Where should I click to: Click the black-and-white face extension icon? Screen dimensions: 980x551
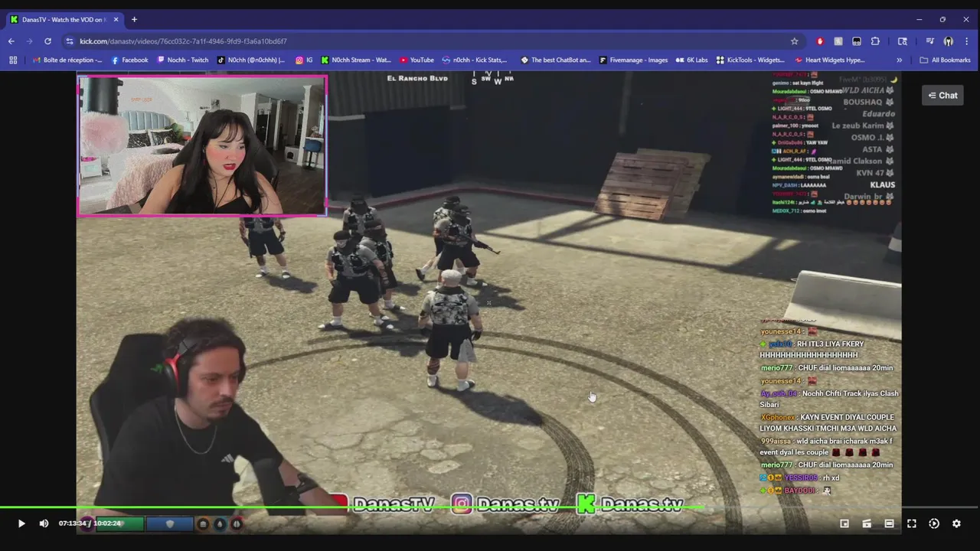pos(857,41)
